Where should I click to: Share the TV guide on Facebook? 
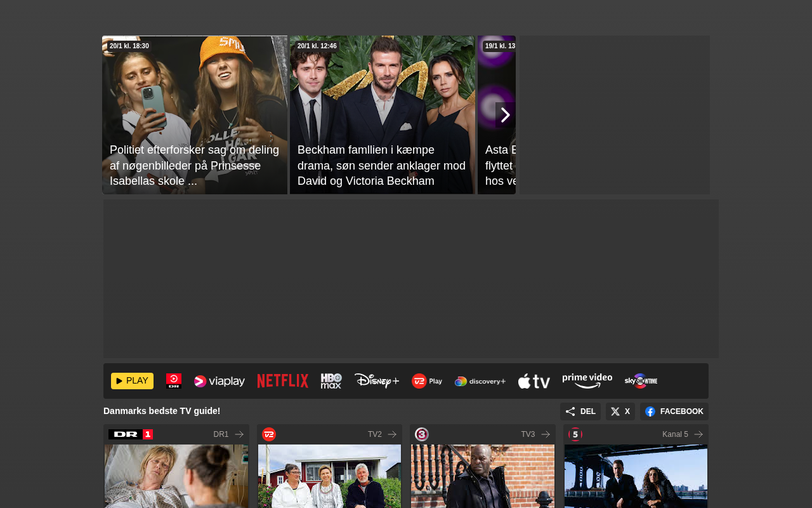coord(674,411)
